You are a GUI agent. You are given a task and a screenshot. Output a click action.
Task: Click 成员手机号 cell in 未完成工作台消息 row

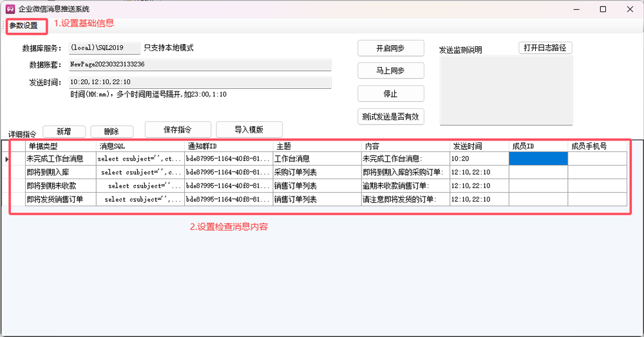coord(597,159)
